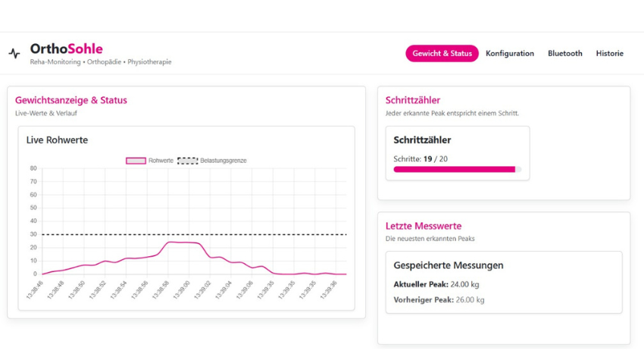
Task: Toggle the Rohwerte legend swatch
Action: (136, 161)
